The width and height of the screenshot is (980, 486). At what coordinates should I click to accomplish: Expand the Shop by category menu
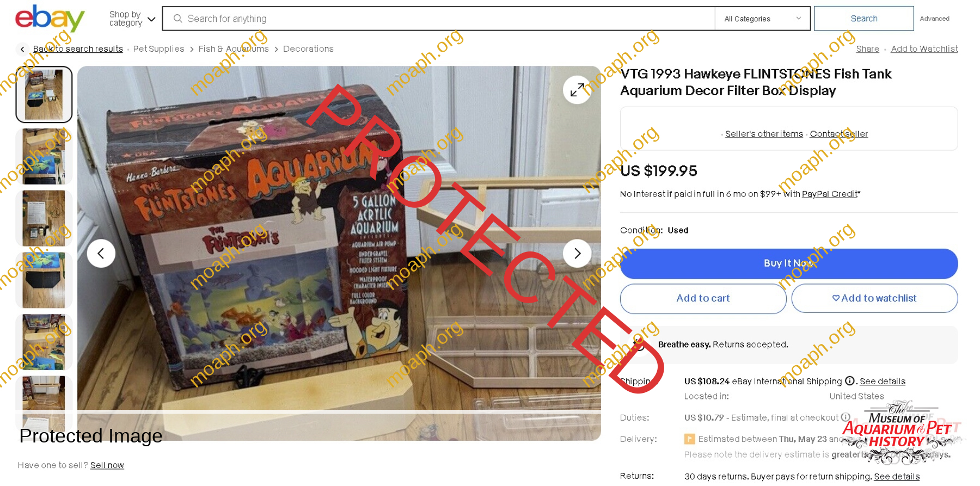tap(132, 19)
